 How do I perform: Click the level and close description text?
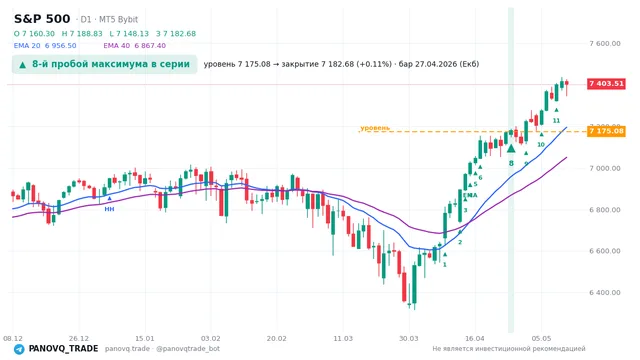point(341,64)
